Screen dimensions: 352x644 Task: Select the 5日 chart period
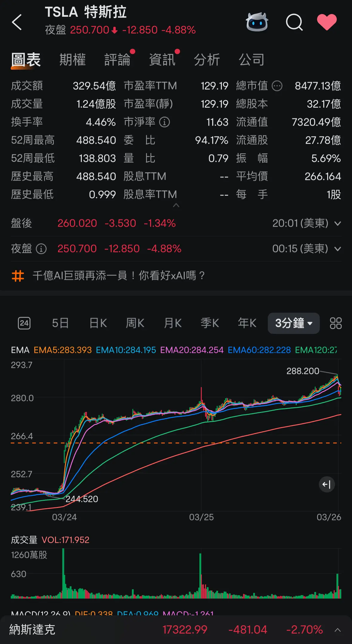click(60, 323)
